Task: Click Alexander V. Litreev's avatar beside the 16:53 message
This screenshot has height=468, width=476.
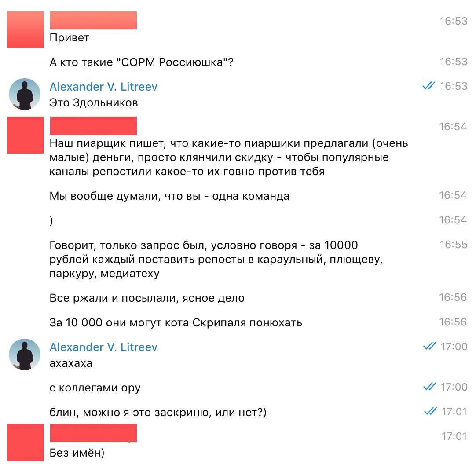Action: (x=25, y=94)
